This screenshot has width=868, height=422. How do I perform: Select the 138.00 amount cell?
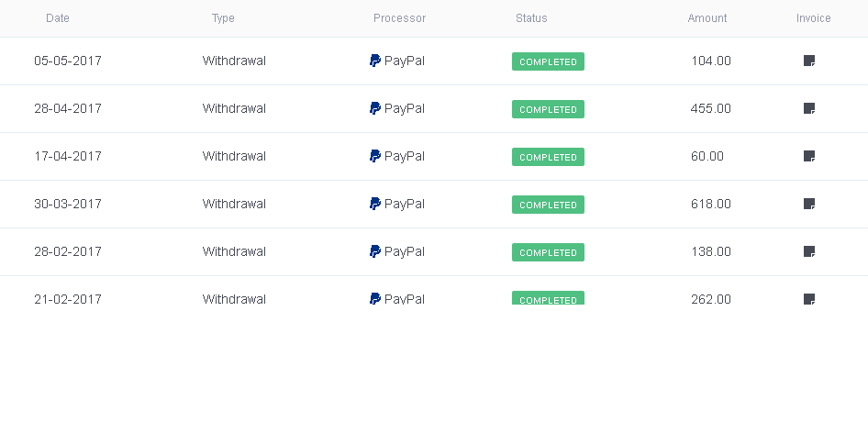711,252
